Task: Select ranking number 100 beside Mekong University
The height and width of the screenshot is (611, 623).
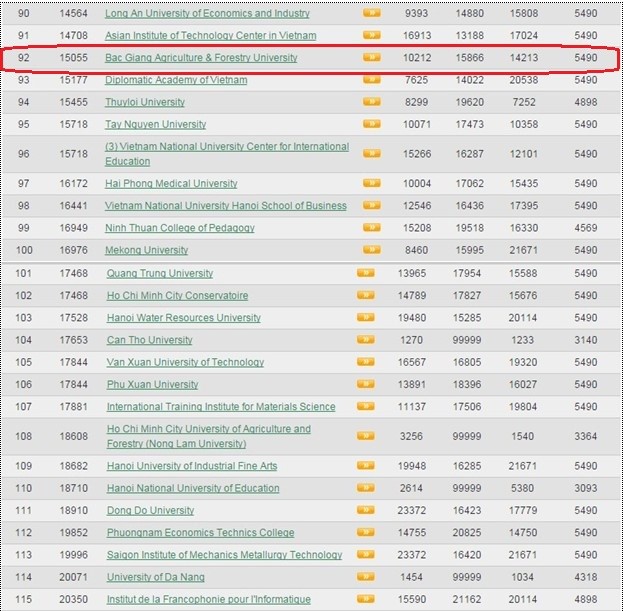Action: (24, 250)
